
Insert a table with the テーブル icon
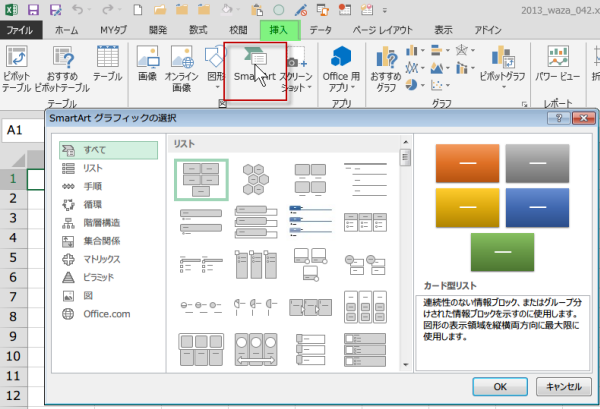pyautogui.click(x=107, y=66)
